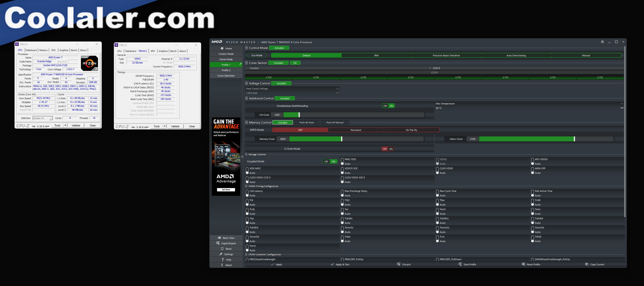Image resolution: width=644 pixels, height=286 pixels.
Task: Click Apply & Test in the bottom bar
Action: tap(340, 264)
